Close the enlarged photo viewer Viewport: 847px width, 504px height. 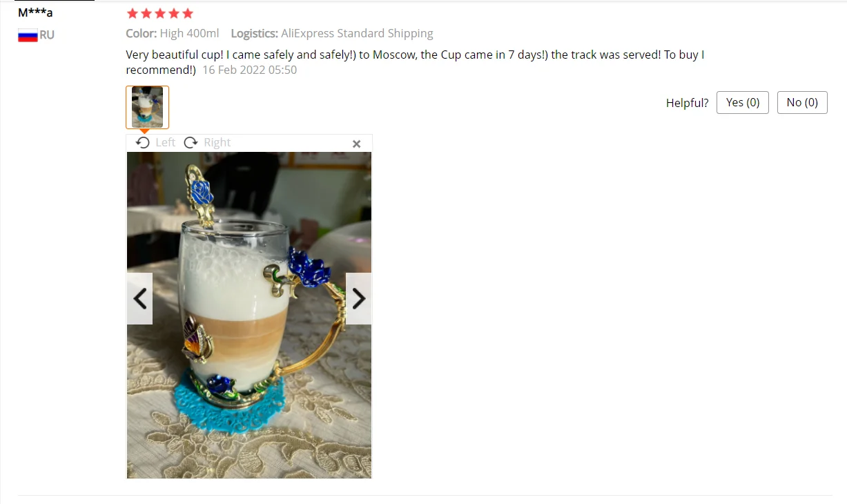(356, 144)
